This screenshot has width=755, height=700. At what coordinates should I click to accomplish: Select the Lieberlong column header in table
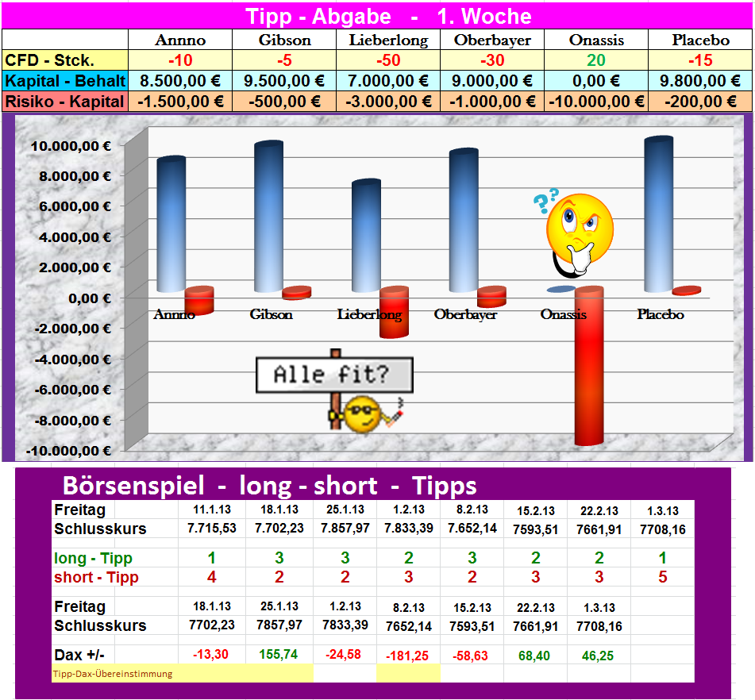pyautogui.click(x=388, y=40)
